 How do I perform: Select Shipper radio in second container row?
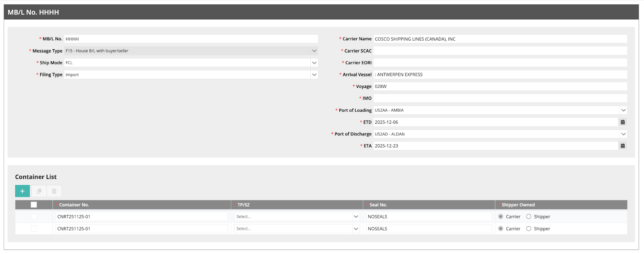pyautogui.click(x=529, y=229)
